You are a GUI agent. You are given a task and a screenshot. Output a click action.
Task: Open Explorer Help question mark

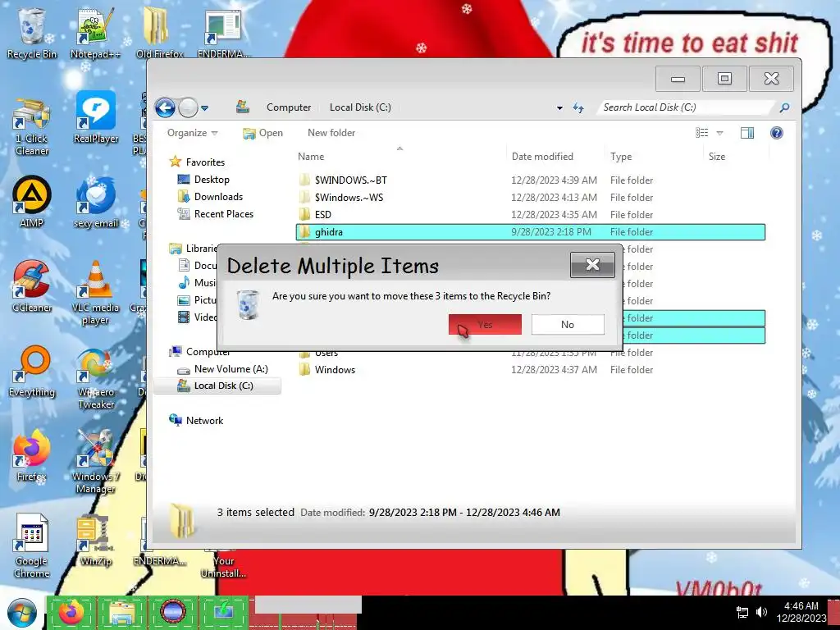[x=777, y=133]
